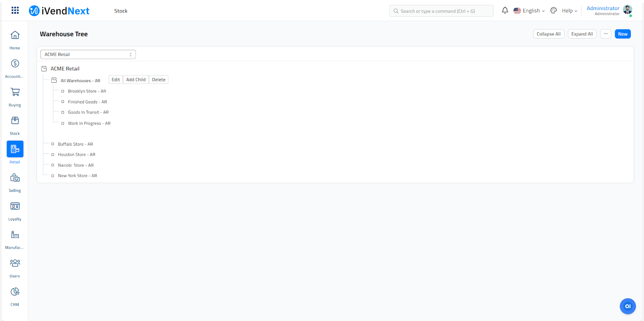This screenshot has width=644, height=321.
Task: Open the Manufacturing module icon
Action: click(x=15, y=235)
